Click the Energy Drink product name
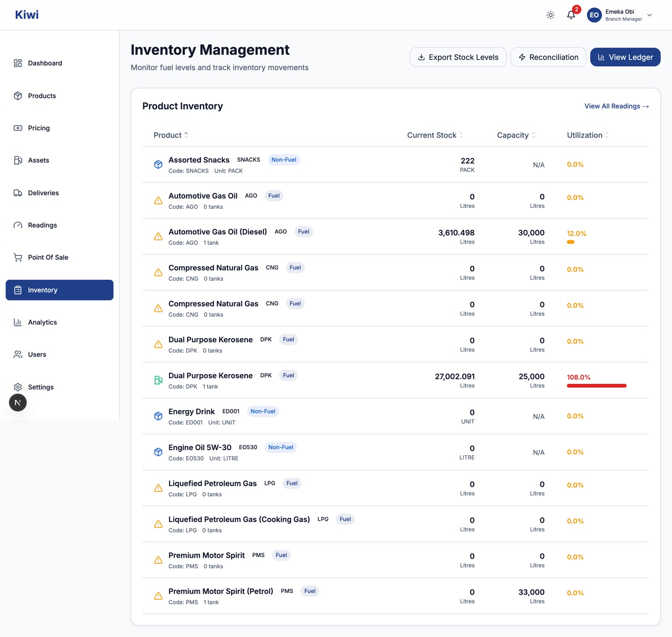This screenshot has height=637, width=672. (191, 411)
